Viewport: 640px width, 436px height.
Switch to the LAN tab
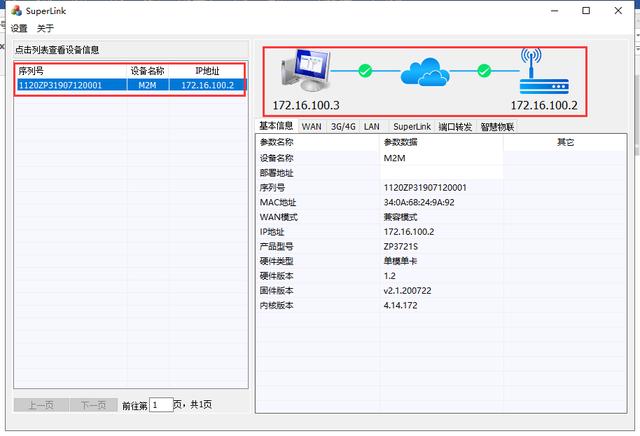point(372,127)
